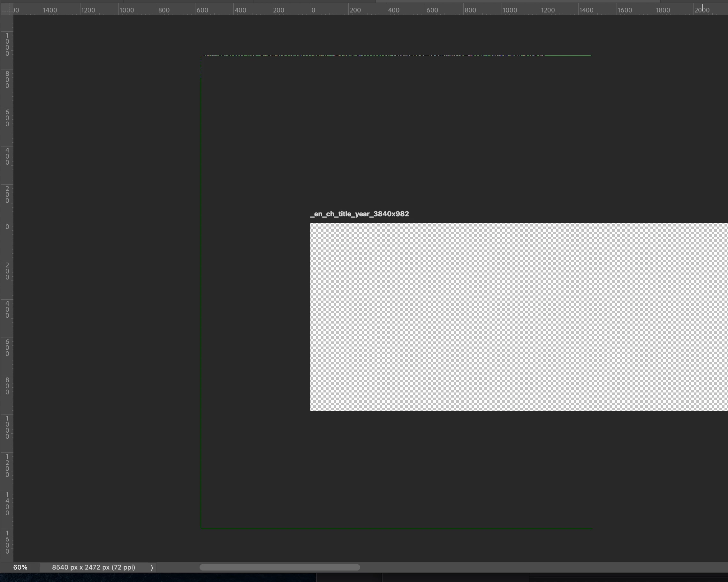Select artboard label _en_ch_title_year_3840x982

point(360,214)
